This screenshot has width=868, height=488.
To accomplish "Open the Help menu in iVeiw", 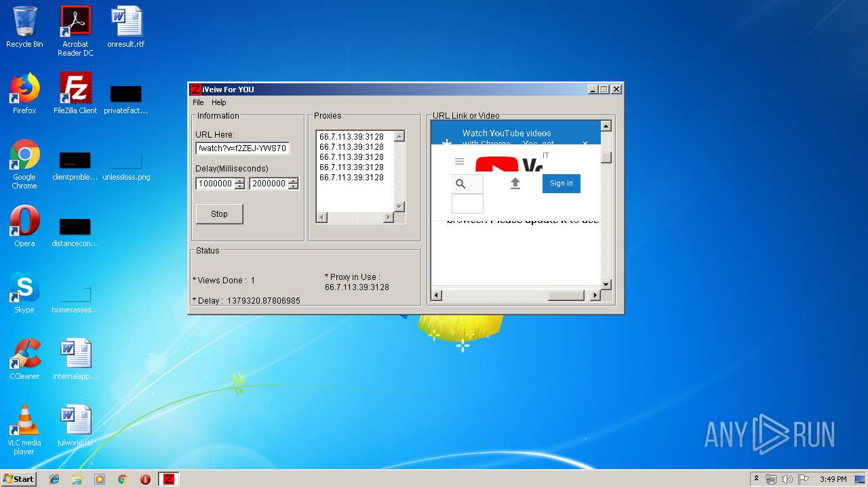I will 218,102.
